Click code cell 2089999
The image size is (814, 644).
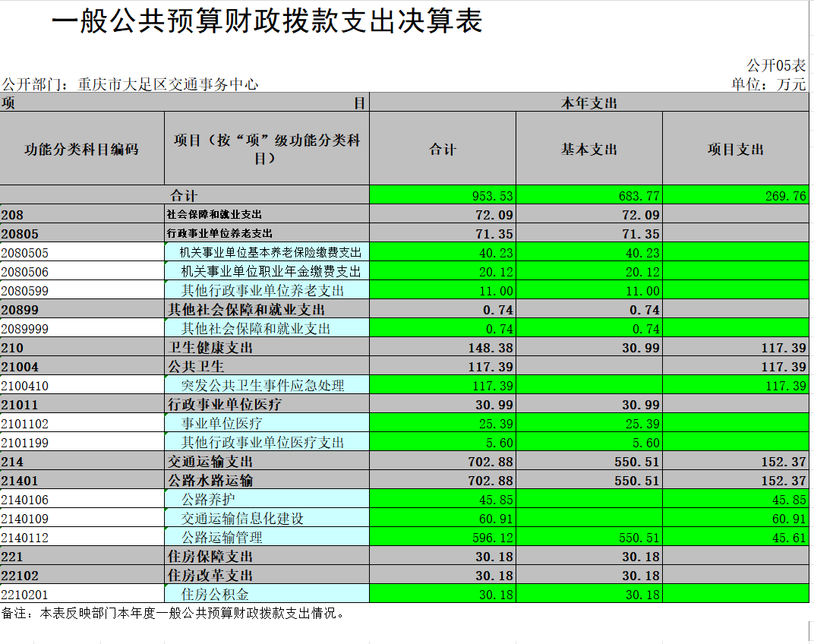[x=82, y=329]
